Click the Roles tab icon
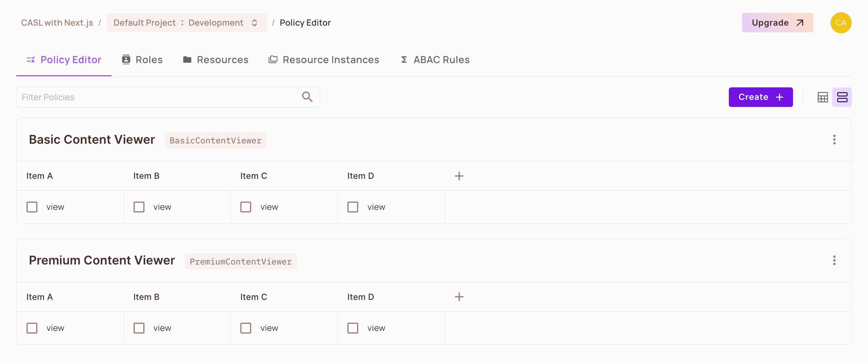The image size is (868, 363). click(x=126, y=59)
